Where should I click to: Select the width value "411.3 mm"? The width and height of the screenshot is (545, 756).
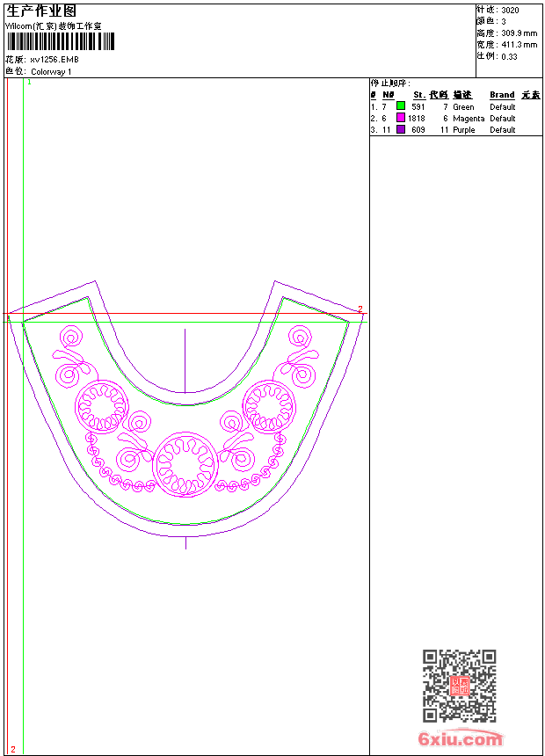520,45
